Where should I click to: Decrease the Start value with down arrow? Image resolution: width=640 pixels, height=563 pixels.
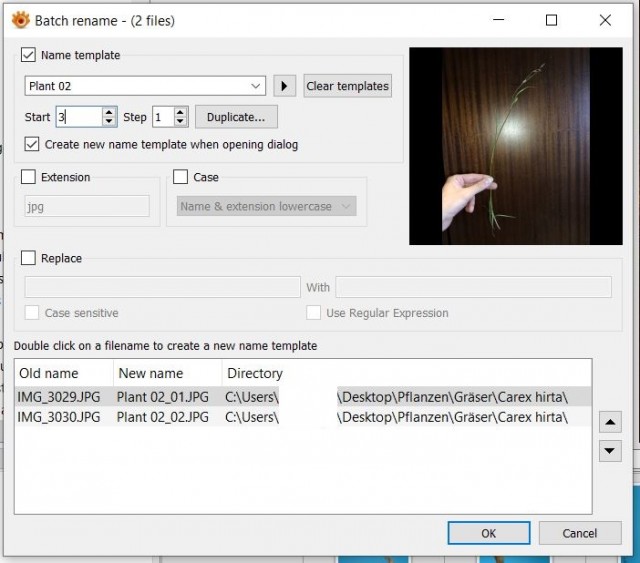click(109, 121)
